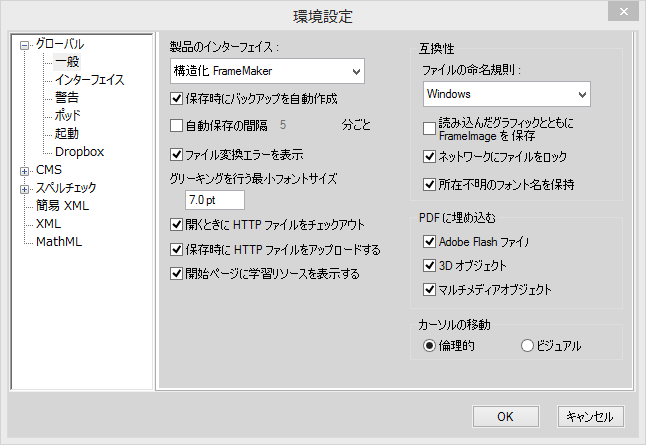646x445 pixels.
Task: Expand the CMS tree node
Action: pyautogui.click(x=25, y=170)
